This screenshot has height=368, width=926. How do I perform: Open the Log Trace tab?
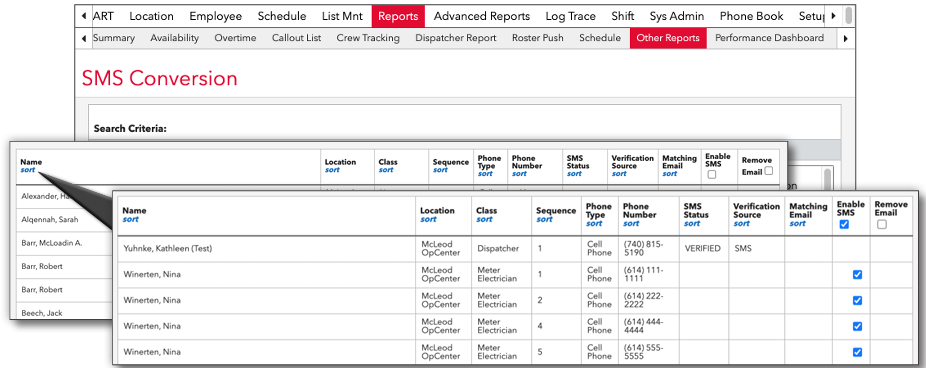point(570,16)
